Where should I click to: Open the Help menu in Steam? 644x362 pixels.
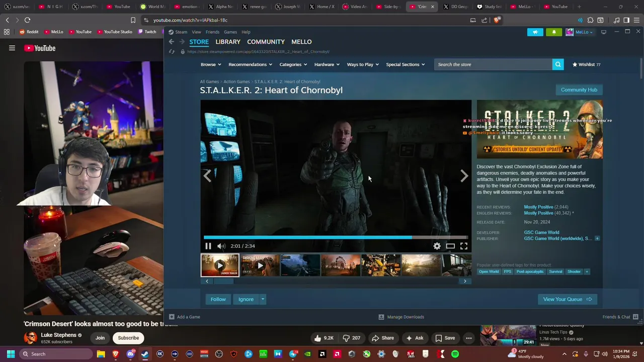click(x=246, y=32)
